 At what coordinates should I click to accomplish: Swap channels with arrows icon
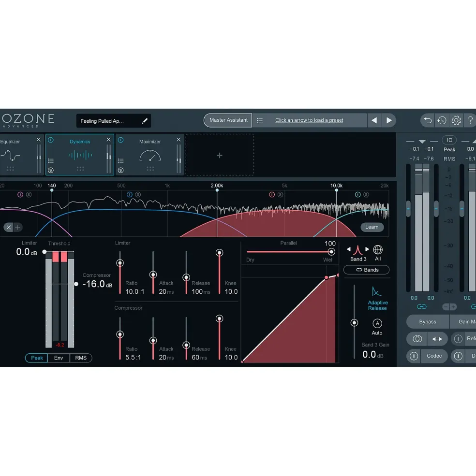(x=437, y=339)
